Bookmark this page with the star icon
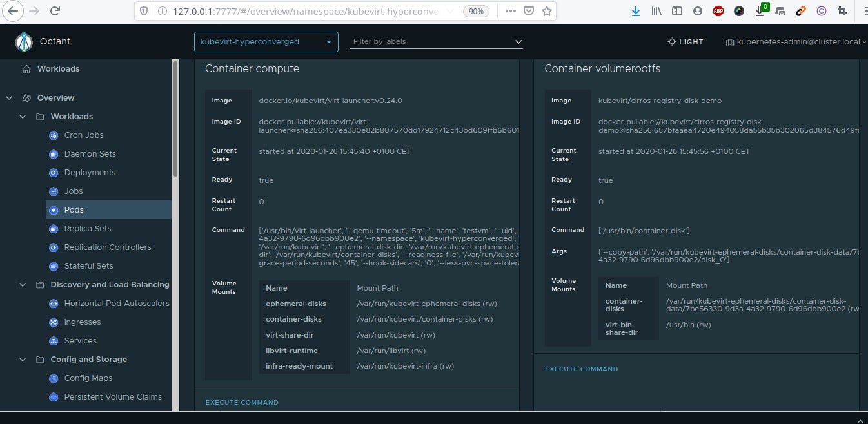 pos(547,11)
